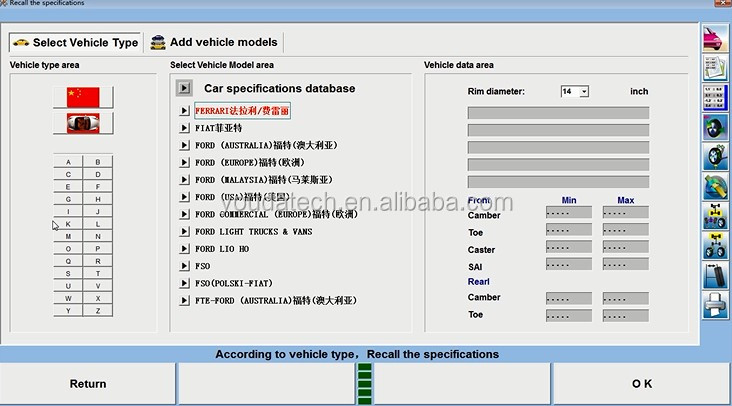Click the printer icon in right sidebar
This screenshot has height=406, width=732.
(x=714, y=304)
